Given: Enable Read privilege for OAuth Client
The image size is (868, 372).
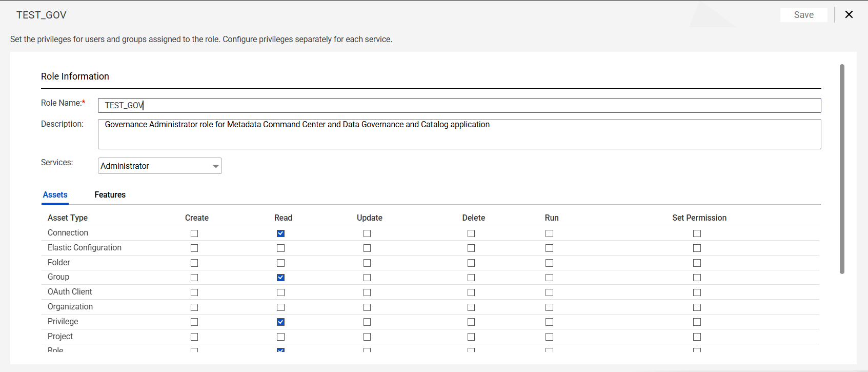Looking at the screenshot, I should [280, 292].
